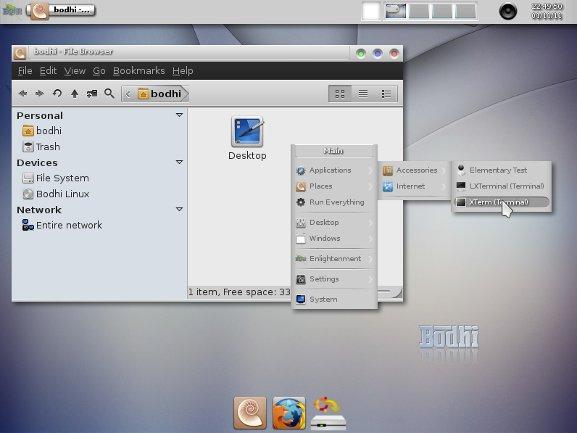This screenshot has height=433, width=577.
Task: Switch to icon view mode
Action: pos(340,94)
